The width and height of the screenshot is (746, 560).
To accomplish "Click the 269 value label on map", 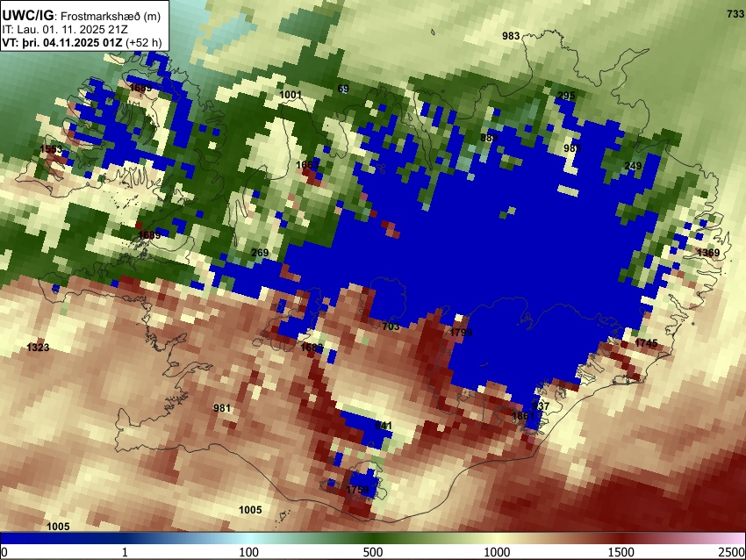I will pos(260,252).
